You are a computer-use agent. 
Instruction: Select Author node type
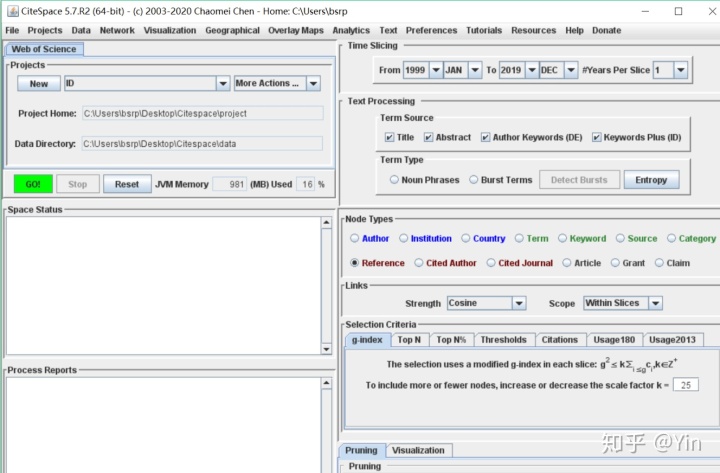(x=354, y=238)
